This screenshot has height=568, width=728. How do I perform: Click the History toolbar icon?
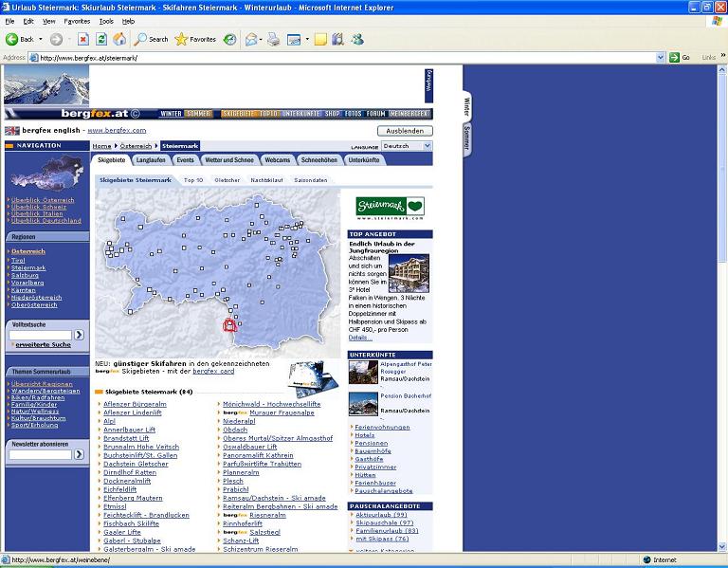pos(229,40)
